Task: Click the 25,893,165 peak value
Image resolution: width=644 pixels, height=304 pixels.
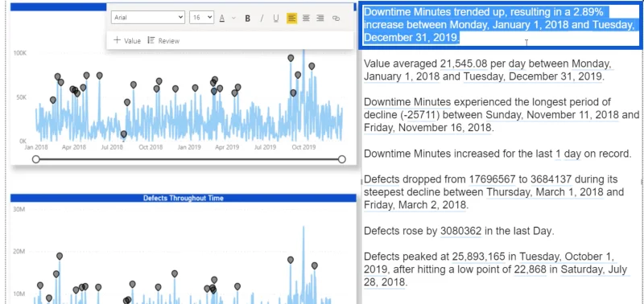Action: [478, 257]
